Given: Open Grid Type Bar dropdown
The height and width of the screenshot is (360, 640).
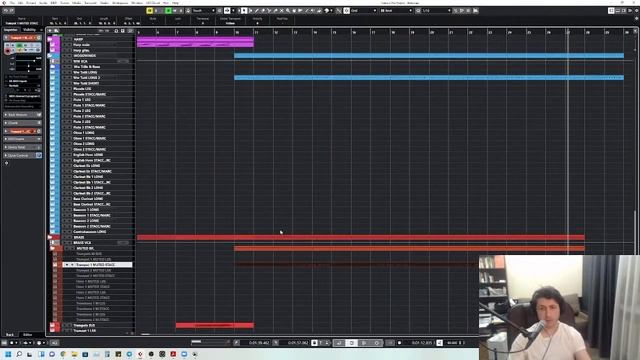Looking at the screenshot, I should pyautogui.click(x=396, y=11).
